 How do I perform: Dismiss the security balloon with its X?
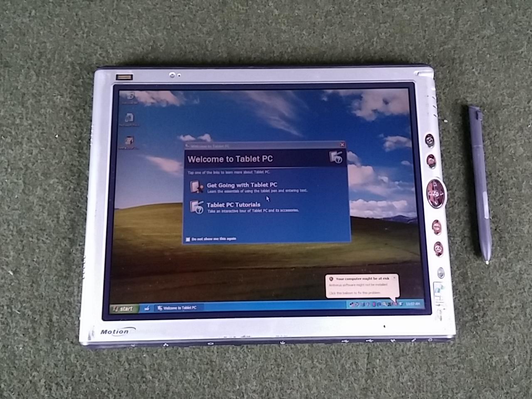click(394, 277)
